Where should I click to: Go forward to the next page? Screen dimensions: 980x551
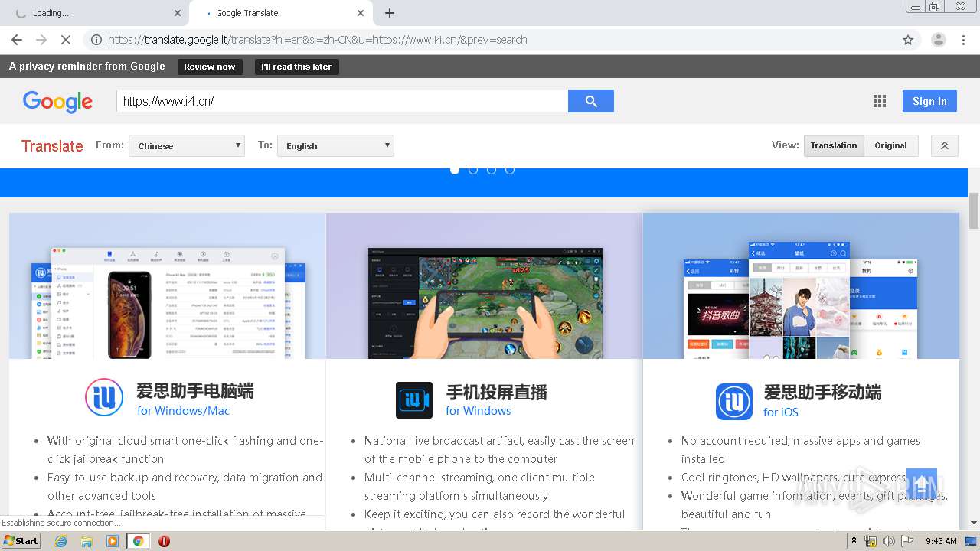(x=41, y=40)
